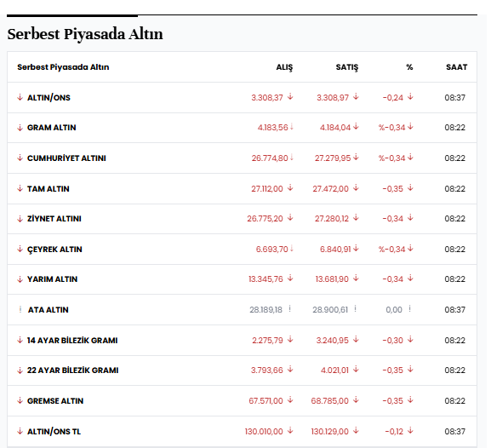The width and height of the screenshot is (491, 448).
Task: Click the arrow next to YARIM ALTIN sell price 13.681,90
Action: coord(356,278)
